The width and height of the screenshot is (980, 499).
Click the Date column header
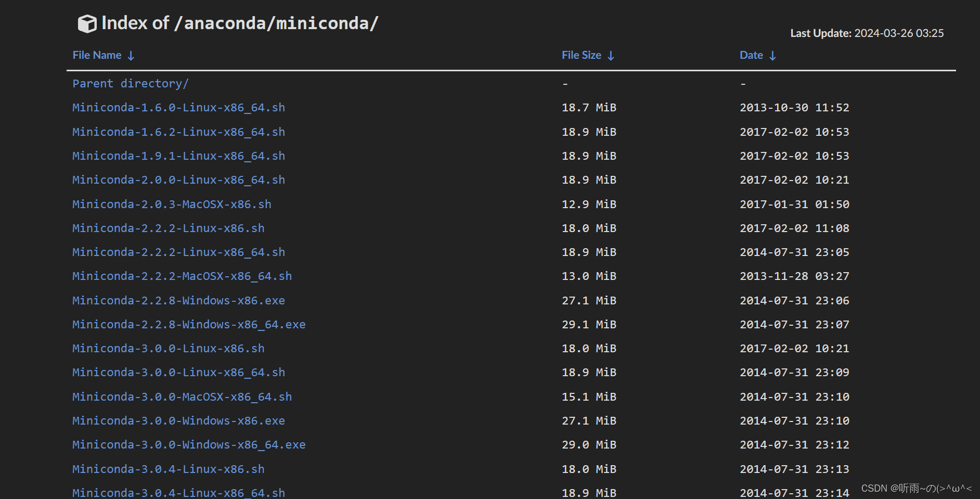pos(751,55)
